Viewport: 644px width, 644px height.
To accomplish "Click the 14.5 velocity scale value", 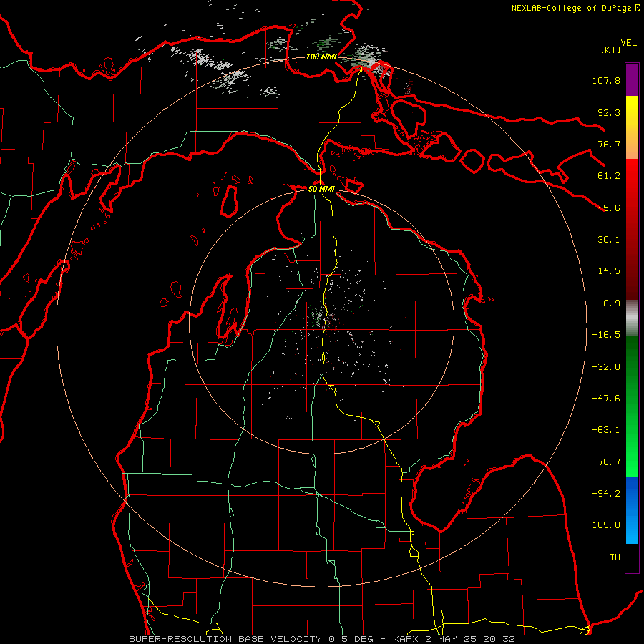I will click(609, 271).
